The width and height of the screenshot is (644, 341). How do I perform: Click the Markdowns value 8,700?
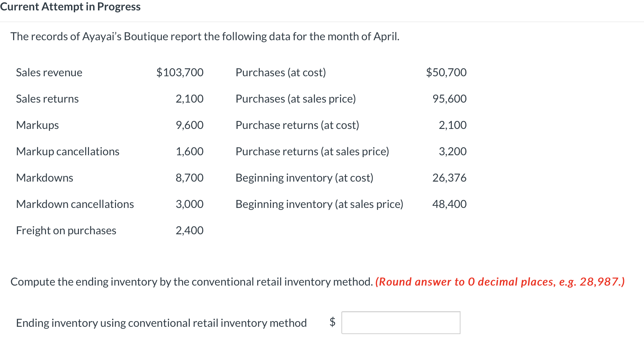tap(189, 178)
